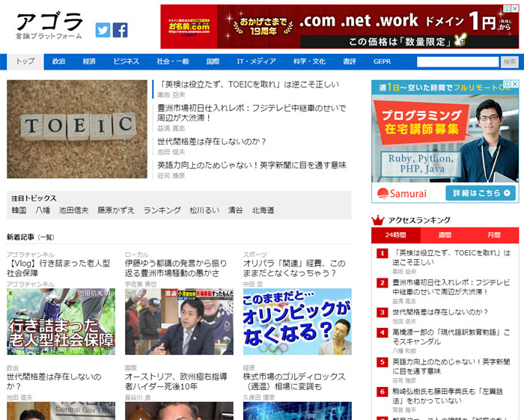
Task: Select topic tag 韓国
Action: [19, 210]
